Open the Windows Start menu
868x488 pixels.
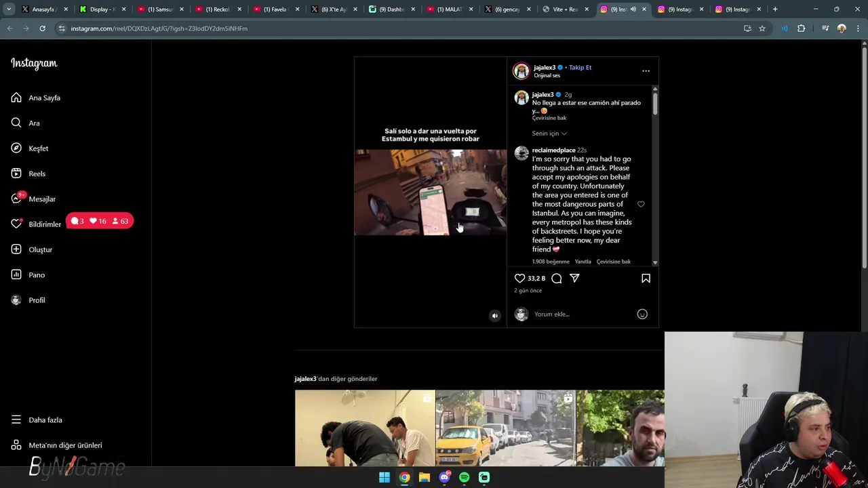pyautogui.click(x=384, y=477)
